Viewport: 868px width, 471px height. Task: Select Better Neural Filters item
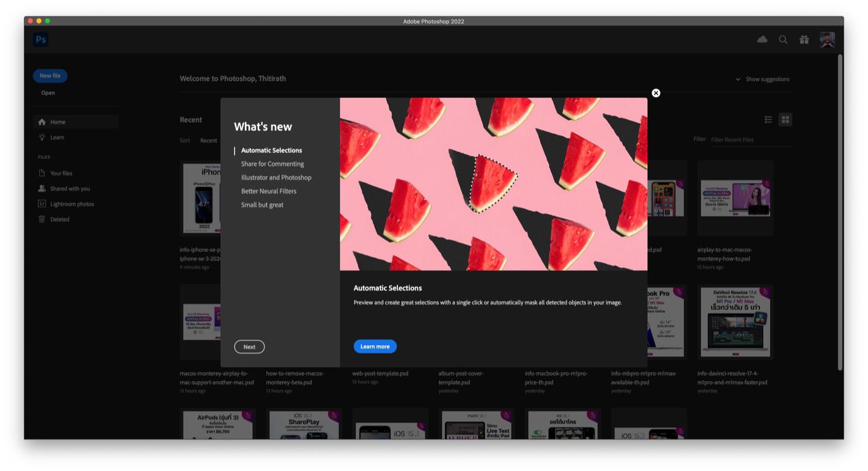[268, 191]
